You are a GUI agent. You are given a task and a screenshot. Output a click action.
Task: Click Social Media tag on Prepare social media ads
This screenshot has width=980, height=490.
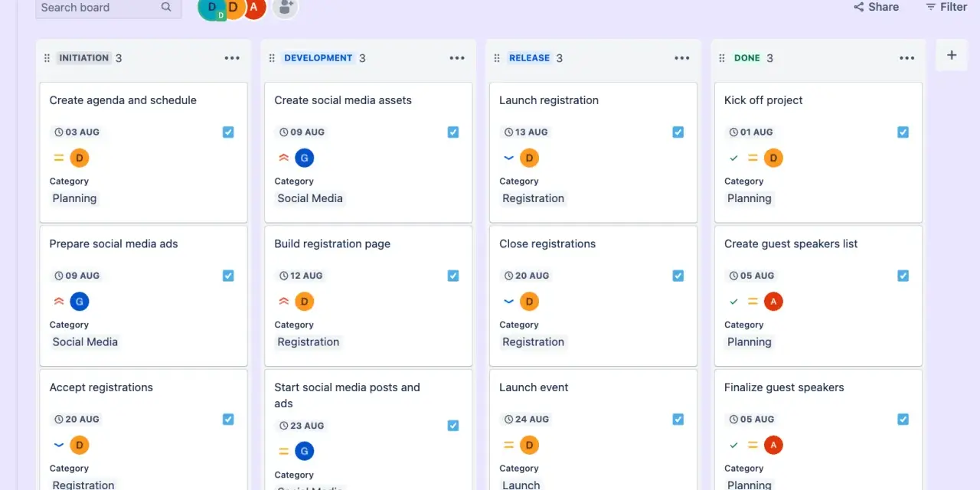pos(85,342)
